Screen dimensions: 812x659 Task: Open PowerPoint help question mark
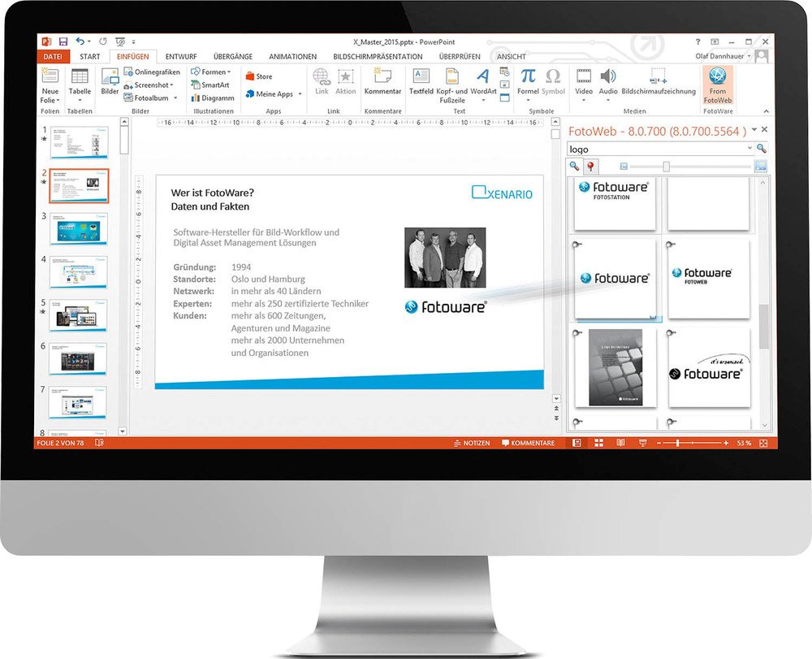pos(698,41)
